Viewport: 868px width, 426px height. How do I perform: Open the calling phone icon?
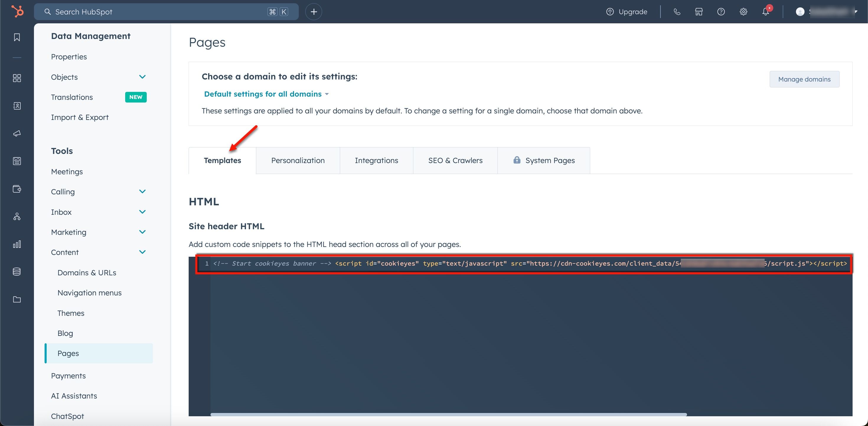(677, 12)
